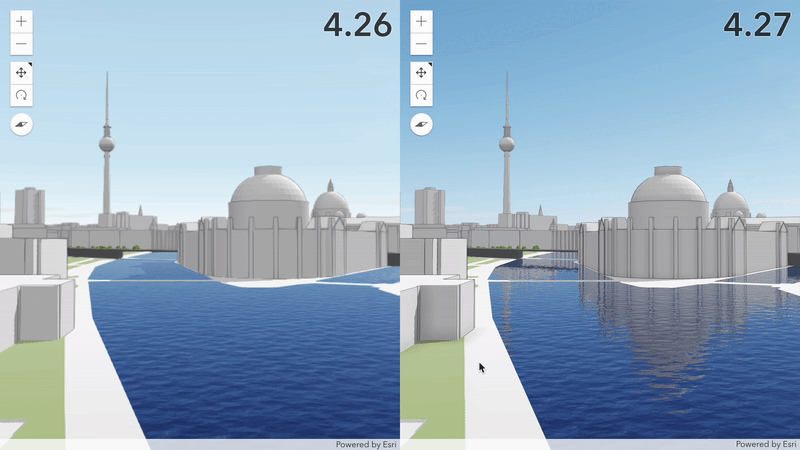Click the TV tower sphere in left scene

pos(106,144)
